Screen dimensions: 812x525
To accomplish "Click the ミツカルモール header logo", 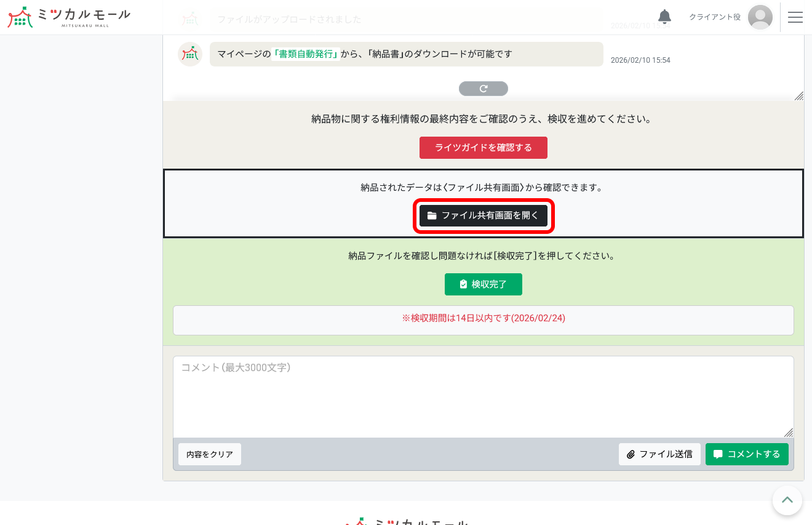I will pyautogui.click(x=68, y=17).
